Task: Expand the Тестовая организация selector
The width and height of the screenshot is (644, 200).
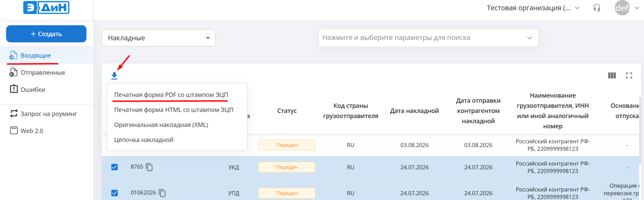Action: click(x=533, y=8)
